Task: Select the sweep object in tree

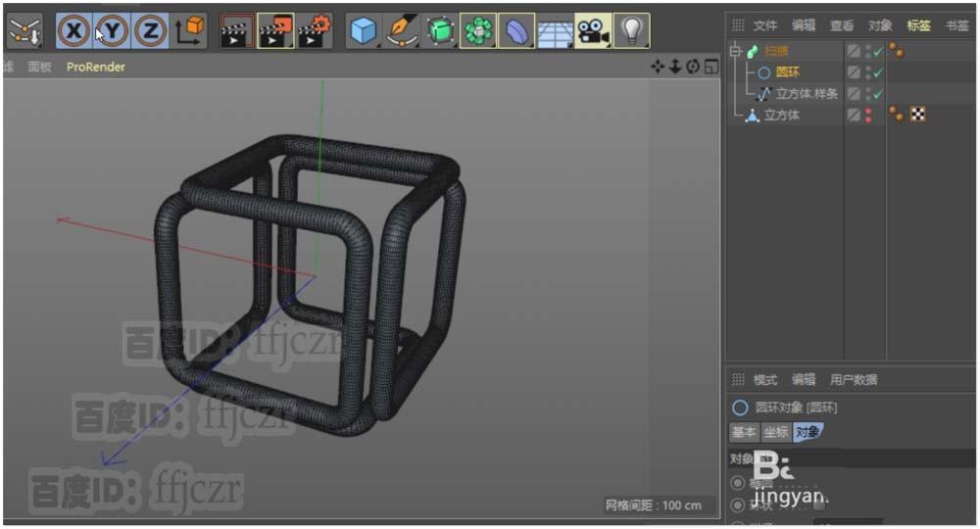Action: tap(775, 51)
